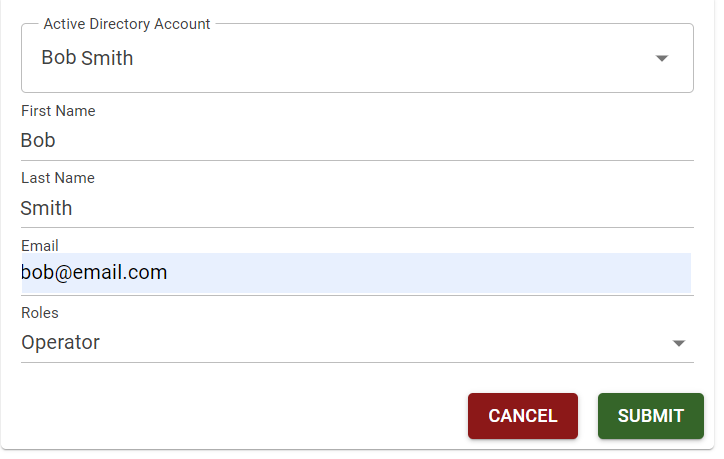Click the Bob text in First Name
724x459 pixels.
[x=38, y=141]
